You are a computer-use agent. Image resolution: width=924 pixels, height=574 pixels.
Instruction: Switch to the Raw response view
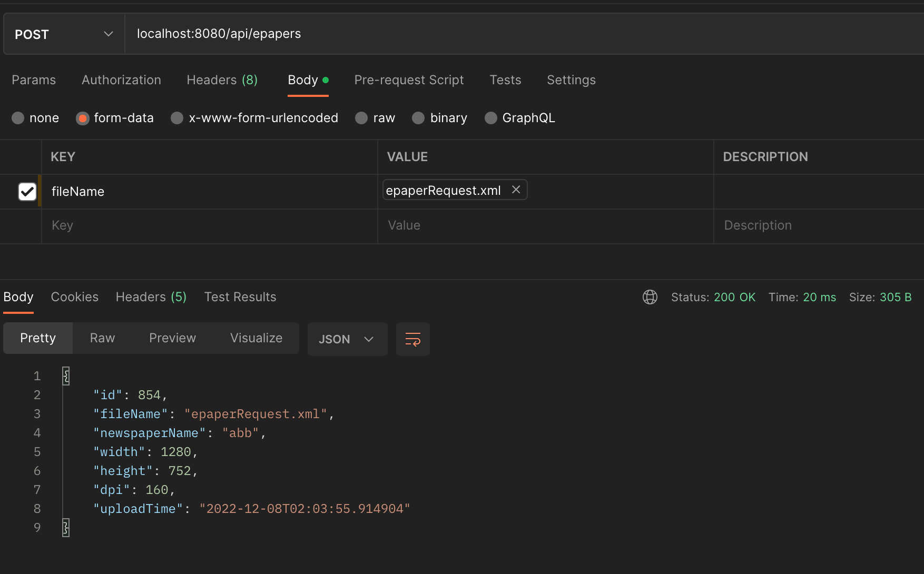point(102,338)
